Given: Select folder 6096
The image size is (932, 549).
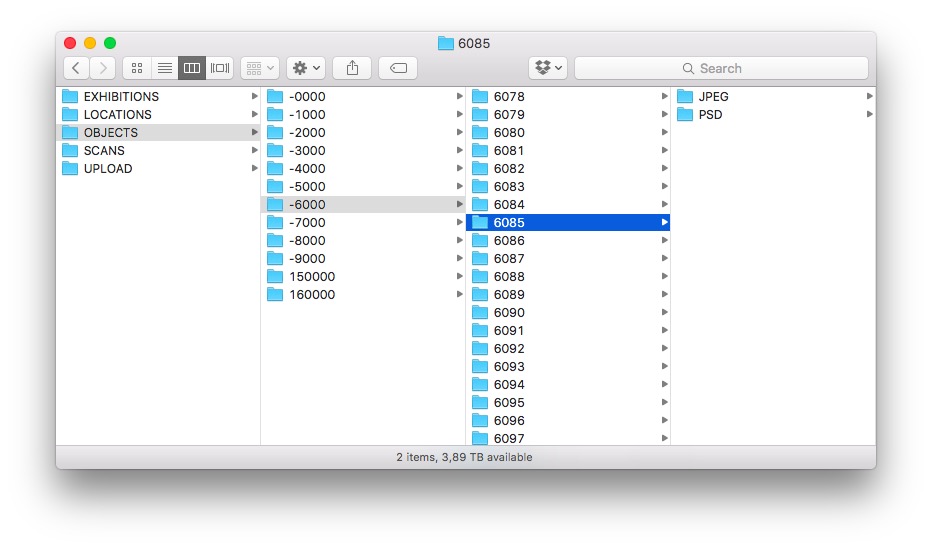Looking at the screenshot, I should tap(568, 421).
